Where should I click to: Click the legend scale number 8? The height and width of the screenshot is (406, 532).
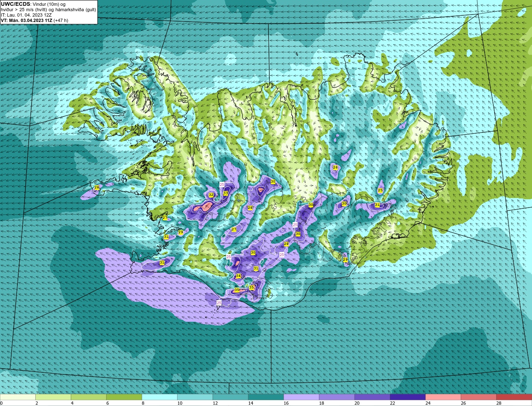pyautogui.click(x=143, y=403)
